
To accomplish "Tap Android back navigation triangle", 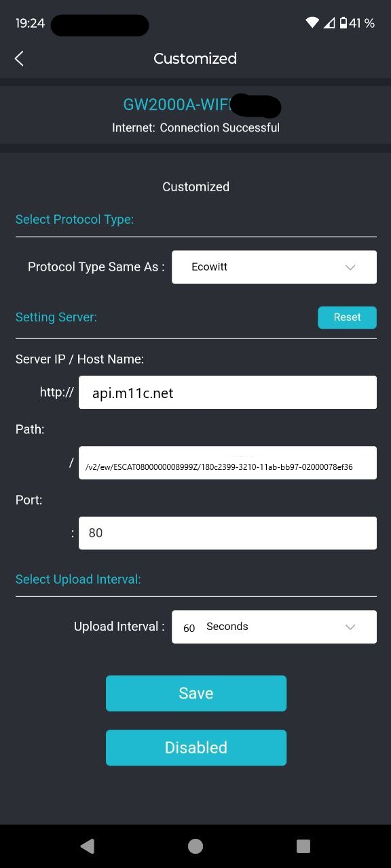I will pos(88,846).
